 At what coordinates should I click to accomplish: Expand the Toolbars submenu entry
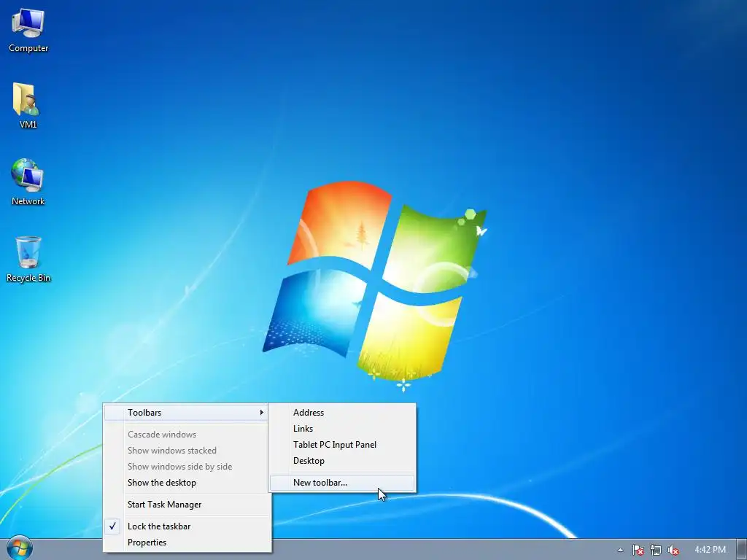[186, 413]
